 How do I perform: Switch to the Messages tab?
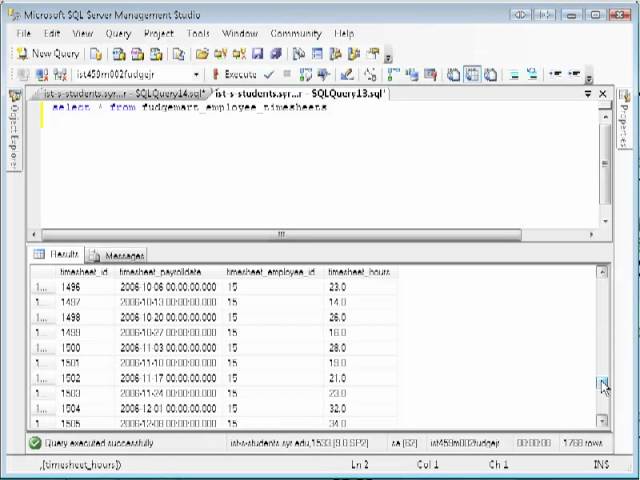[116, 256]
